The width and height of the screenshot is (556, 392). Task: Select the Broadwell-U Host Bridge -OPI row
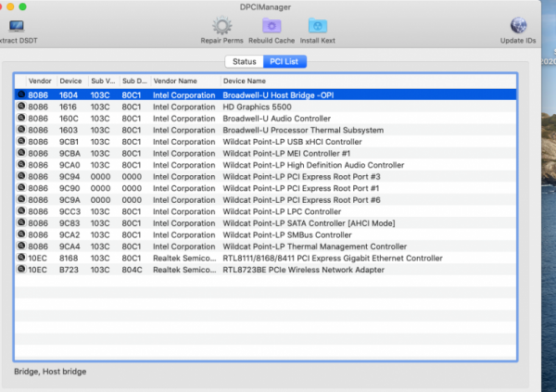[278, 95]
